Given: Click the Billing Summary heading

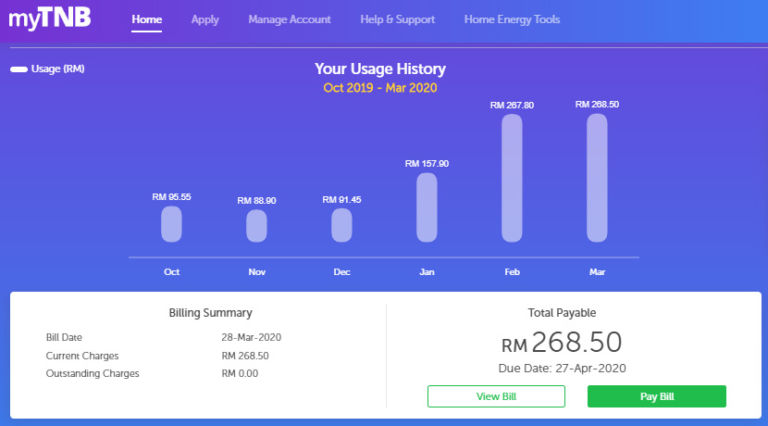Looking at the screenshot, I should coord(210,313).
